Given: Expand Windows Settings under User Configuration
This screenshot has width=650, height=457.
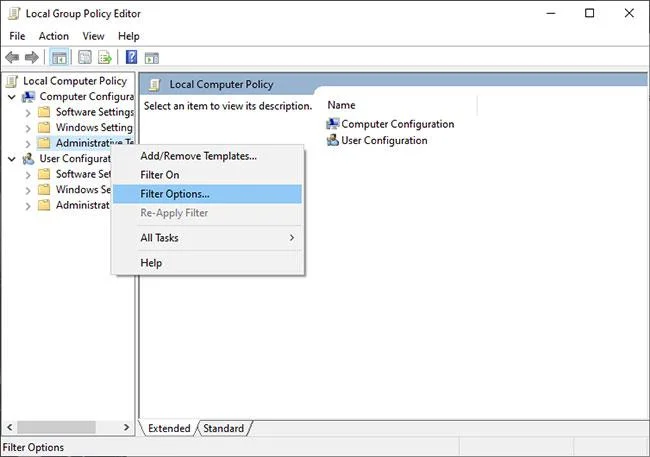Looking at the screenshot, I should coord(28,190).
